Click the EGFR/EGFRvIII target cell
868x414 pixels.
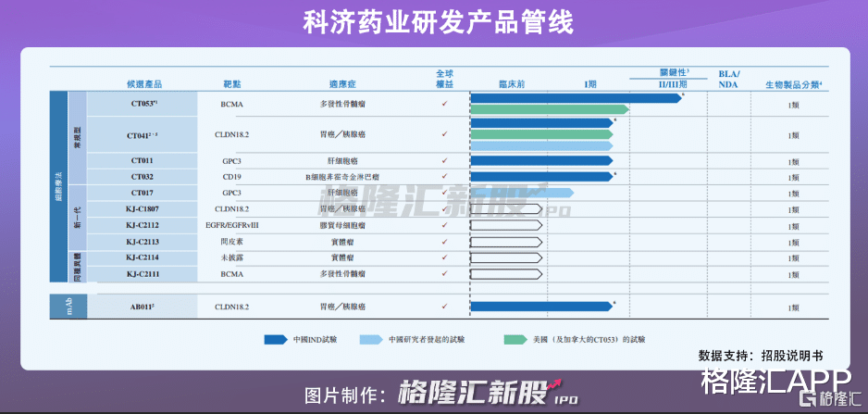click(x=232, y=226)
